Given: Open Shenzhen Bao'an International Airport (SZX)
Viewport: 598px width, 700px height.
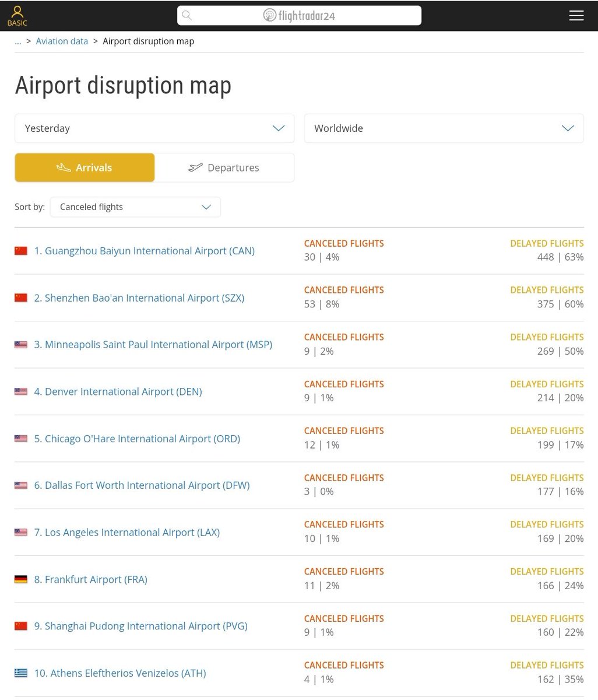Looking at the screenshot, I should 139,298.
